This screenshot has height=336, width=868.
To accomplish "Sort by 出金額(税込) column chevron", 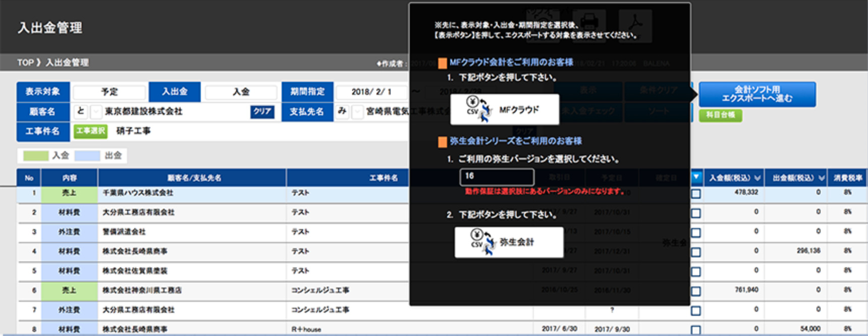I will click(822, 178).
